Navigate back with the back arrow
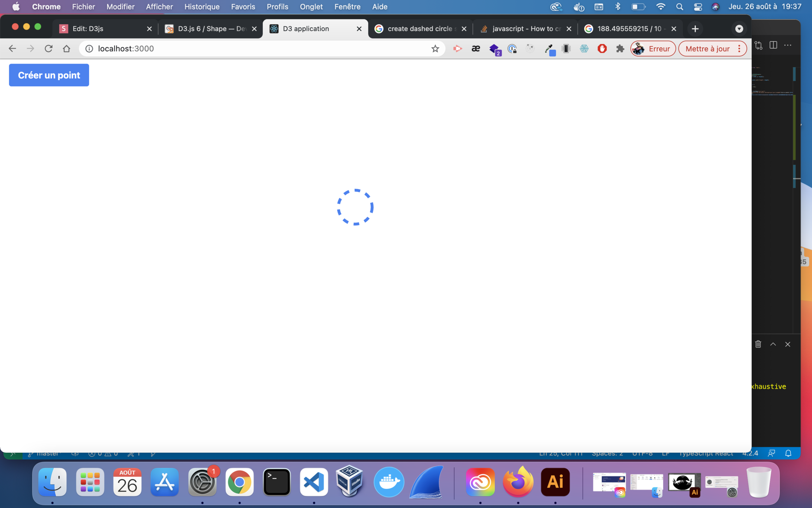Image resolution: width=812 pixels, height=508 pixels. 12,49
